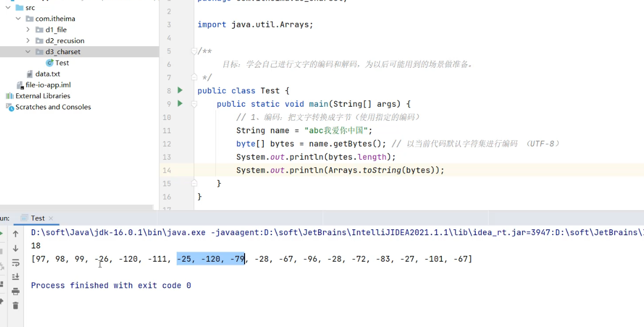Click the Up the Stack Trace arrow
This screenshot has height=327, width=644.
point(15,234)
